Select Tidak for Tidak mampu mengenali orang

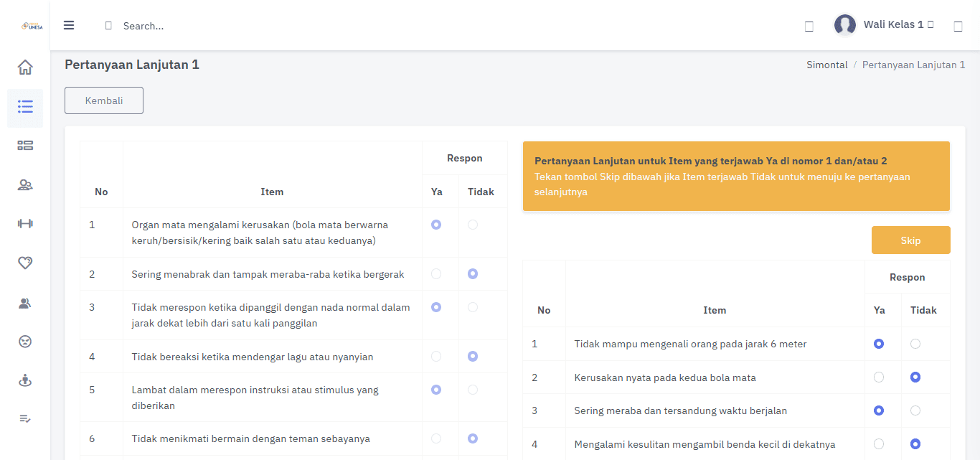point(915,344)
